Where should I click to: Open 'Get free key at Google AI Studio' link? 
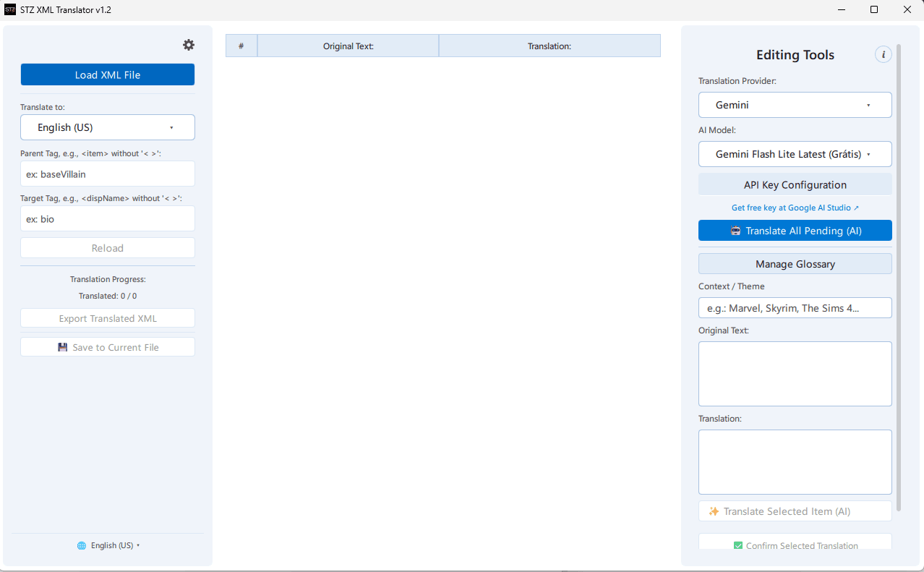pyautogui.click(x=795, y=208)
